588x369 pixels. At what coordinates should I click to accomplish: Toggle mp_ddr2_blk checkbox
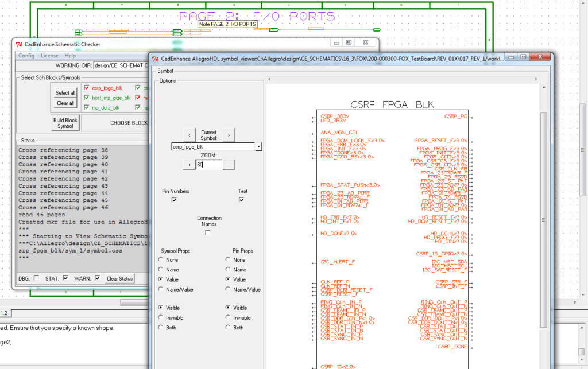tap(87, 107)
